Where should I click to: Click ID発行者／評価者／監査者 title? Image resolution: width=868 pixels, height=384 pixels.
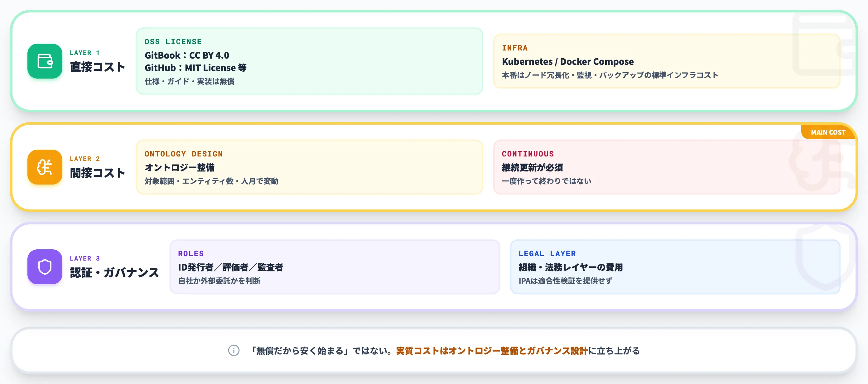(x=230, y=267)
